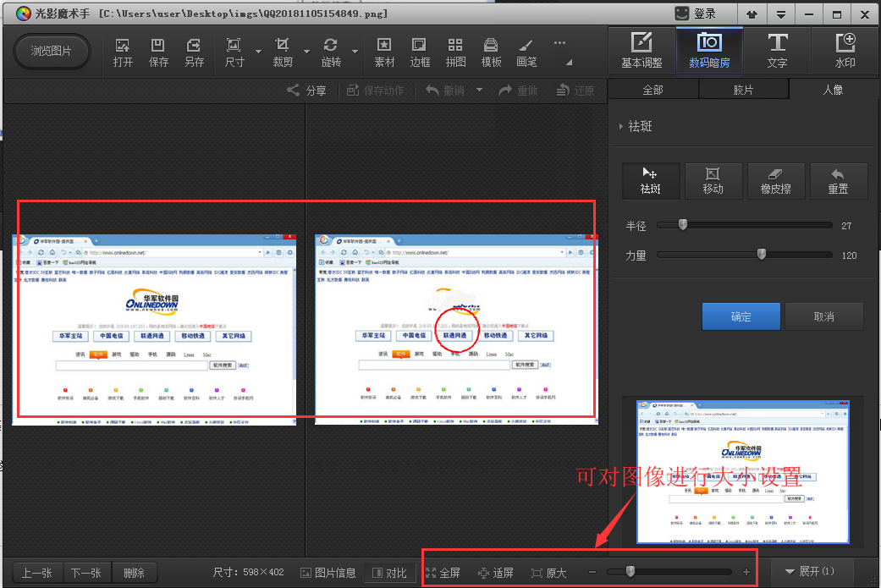Click the 半径 (Radius) slider handle
881x588 pixels.
coord(682,225)
